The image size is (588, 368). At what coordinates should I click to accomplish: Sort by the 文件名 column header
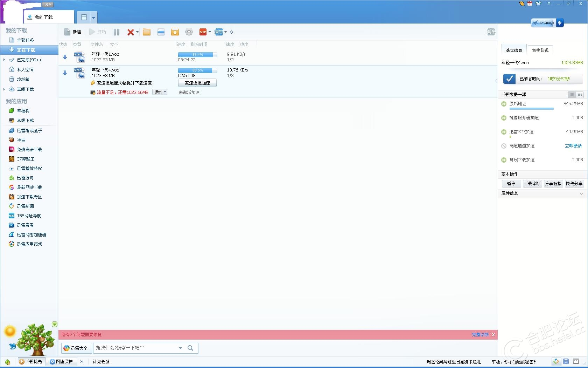click(97, 45)
